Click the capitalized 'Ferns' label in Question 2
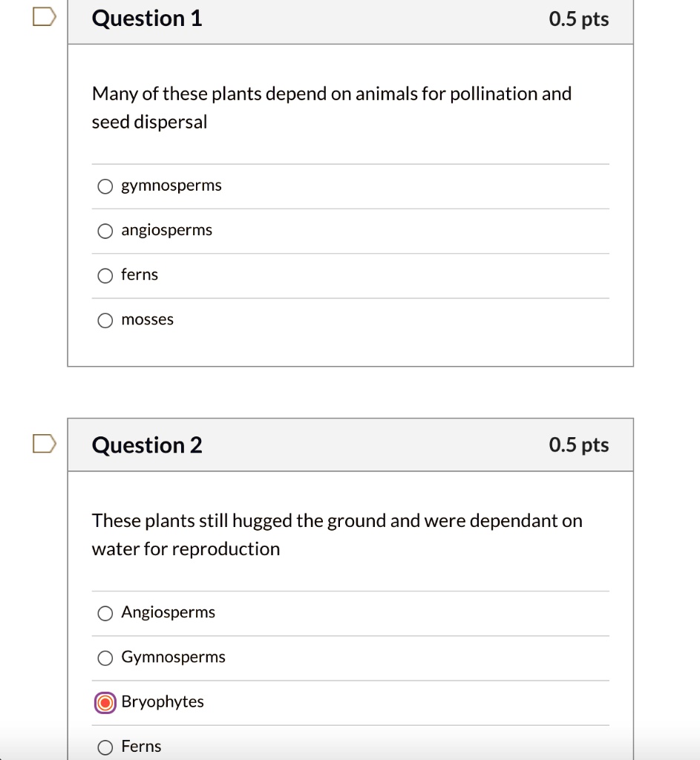700x760 pixels. coord(141,747)
